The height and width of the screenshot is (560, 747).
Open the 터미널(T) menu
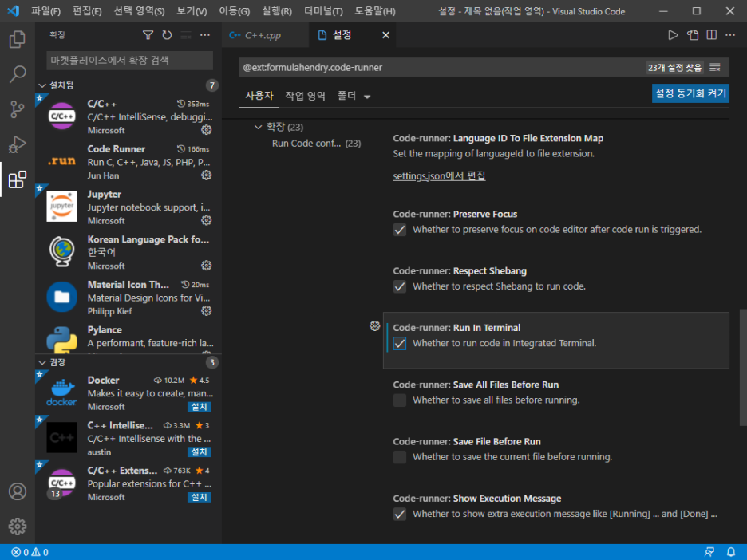coord(323,11)
